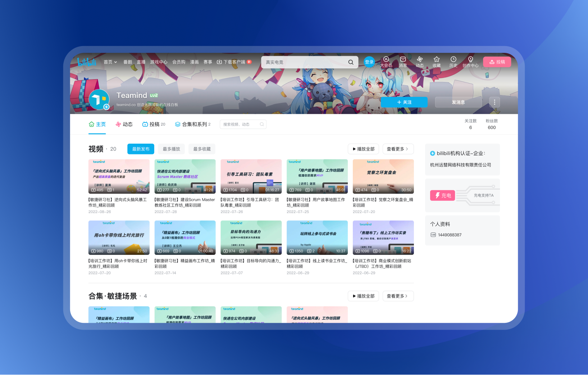Open the 觉察之环复盘会 video thumbnail
588x375 pixels.
tap(383, 176)
